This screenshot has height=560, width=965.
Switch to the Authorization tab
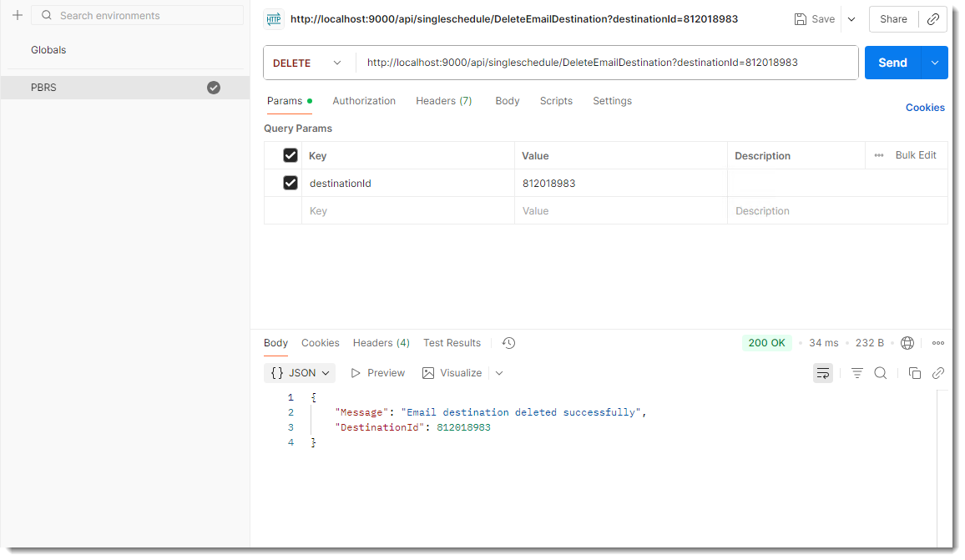pos(364,101)
